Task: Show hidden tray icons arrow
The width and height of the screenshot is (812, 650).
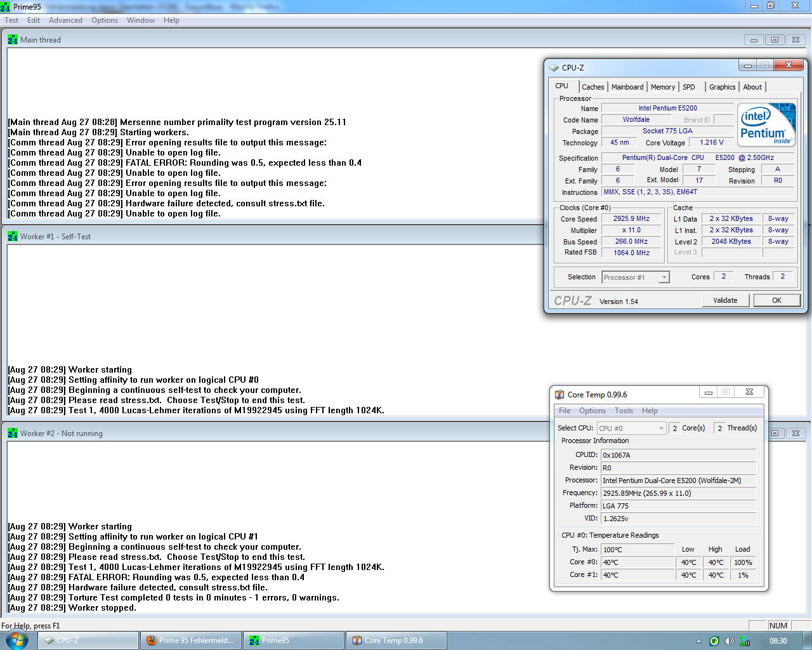Action: point(698,641)
